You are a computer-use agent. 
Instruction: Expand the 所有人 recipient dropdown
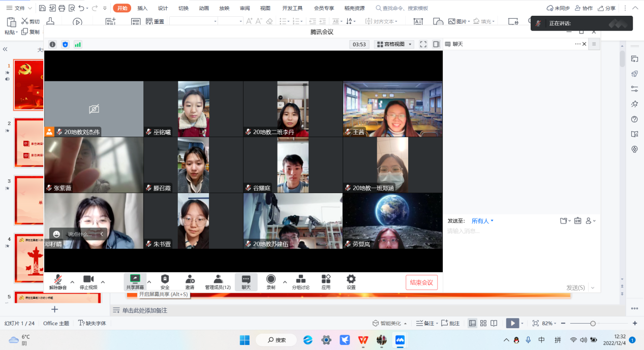click(x=482, y=221)
